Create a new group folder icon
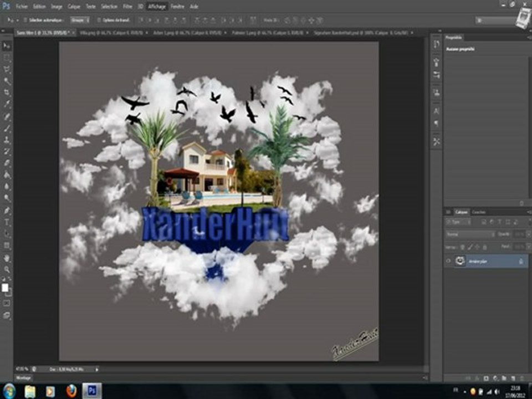532x399 pixels. tap(504, 378)
